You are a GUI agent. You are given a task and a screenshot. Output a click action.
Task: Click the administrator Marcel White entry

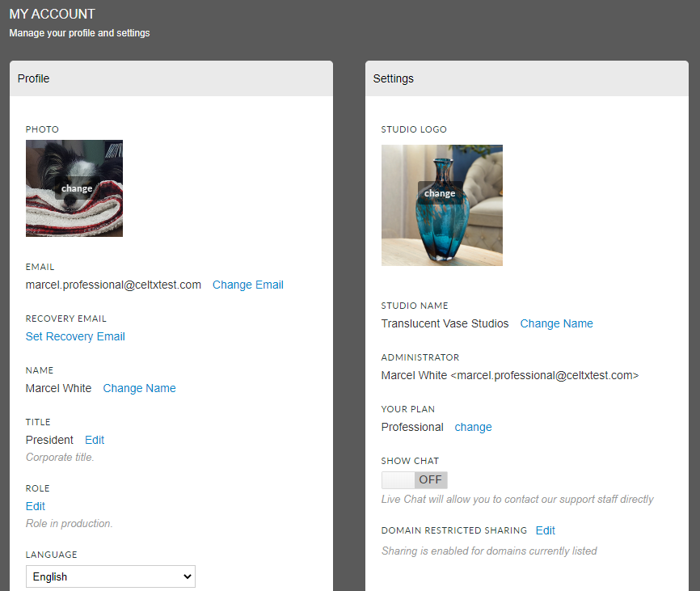tap(510, 375)
